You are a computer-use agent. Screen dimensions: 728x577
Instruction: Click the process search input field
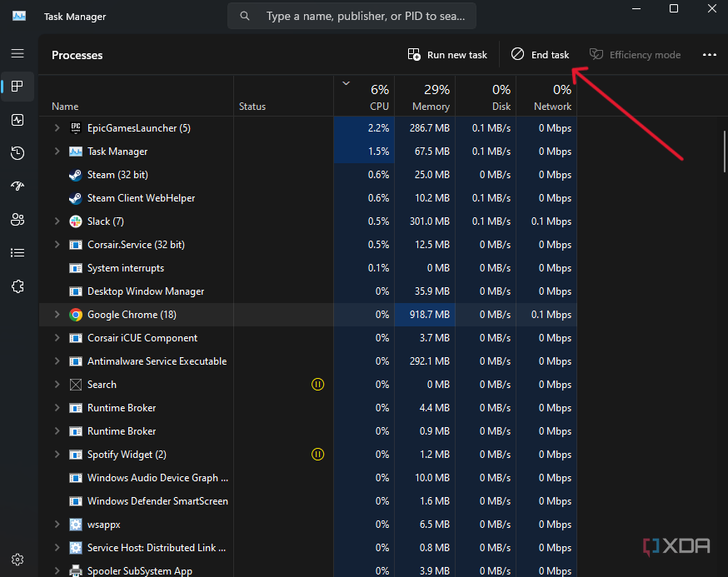click(352, 17)
